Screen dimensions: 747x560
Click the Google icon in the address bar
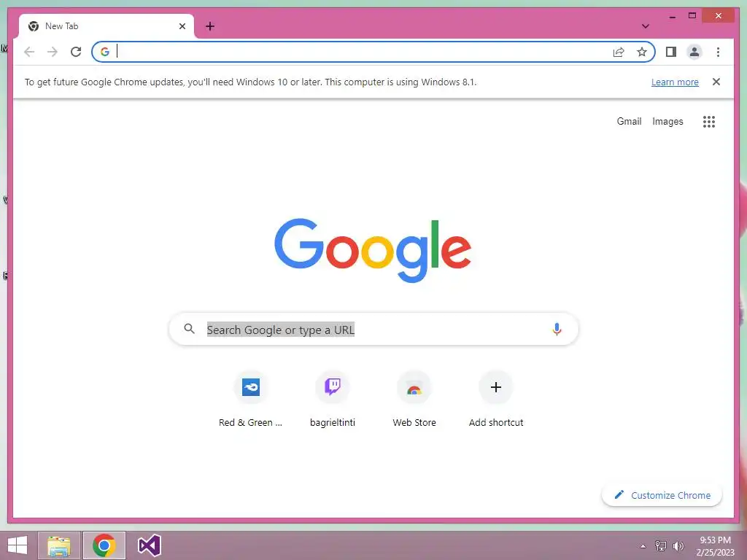pos(105,52)
